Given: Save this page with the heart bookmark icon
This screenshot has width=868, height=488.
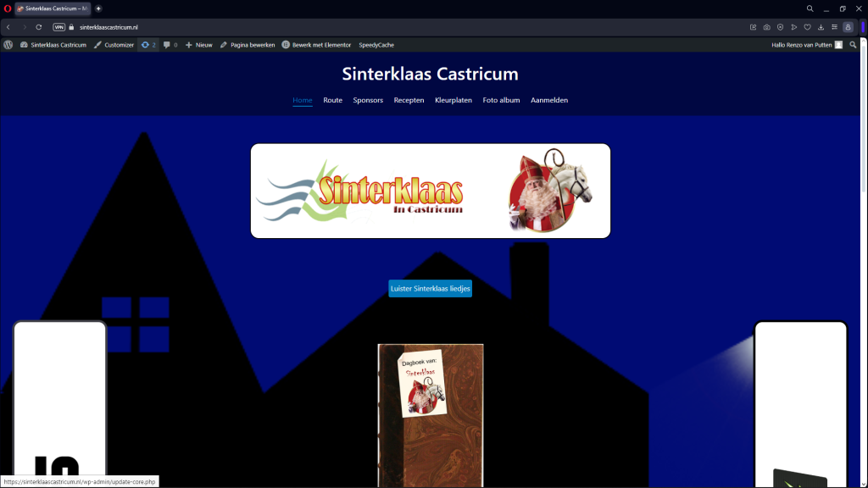Looking at the screenshot, I should [x=808, y=26].
